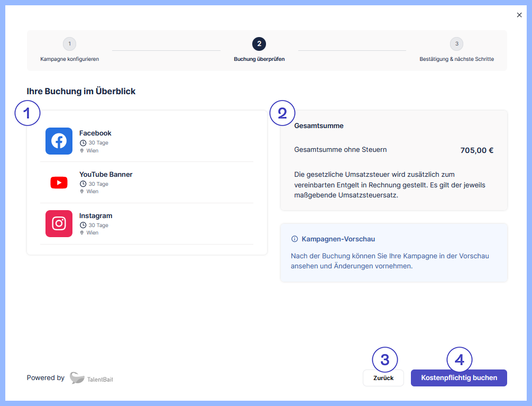Click the 705,00 € total amount
This screenshot has height=406, width=532.
[x=476, y=150]
